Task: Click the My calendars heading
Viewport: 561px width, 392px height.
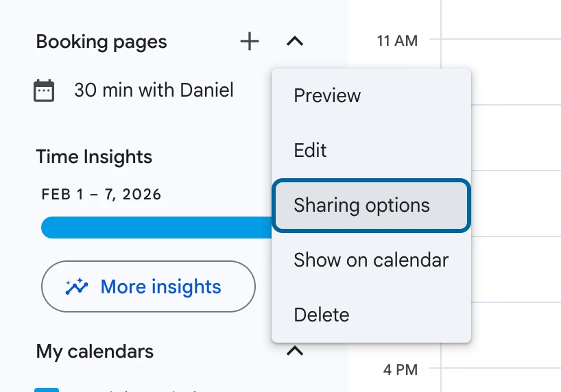Action: [95, 352]
